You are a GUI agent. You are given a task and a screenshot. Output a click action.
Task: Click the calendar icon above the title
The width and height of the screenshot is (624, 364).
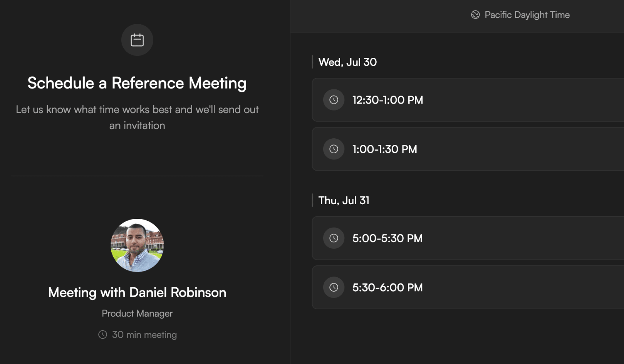pos(137,40)
